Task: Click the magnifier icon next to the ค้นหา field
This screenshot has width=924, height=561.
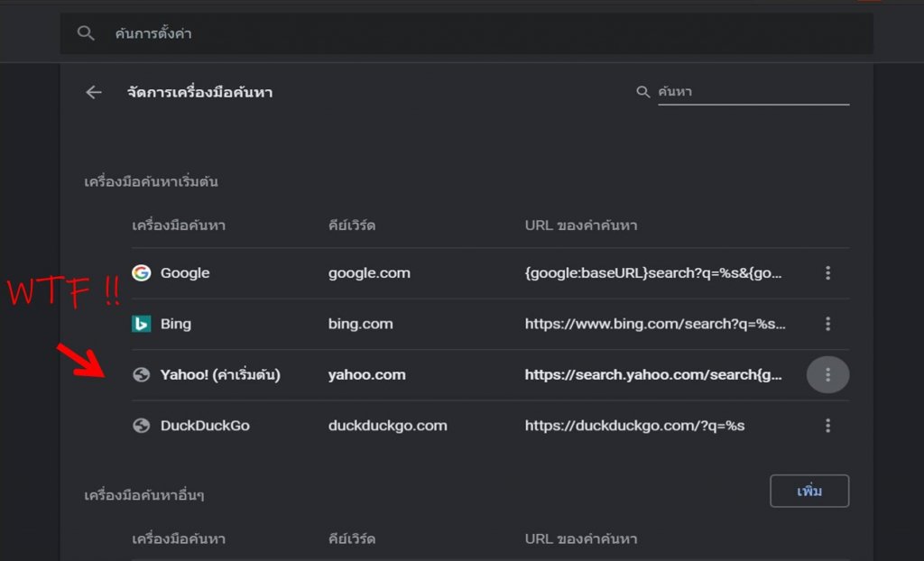Action: pyautogui.click(x=642, y=92)
